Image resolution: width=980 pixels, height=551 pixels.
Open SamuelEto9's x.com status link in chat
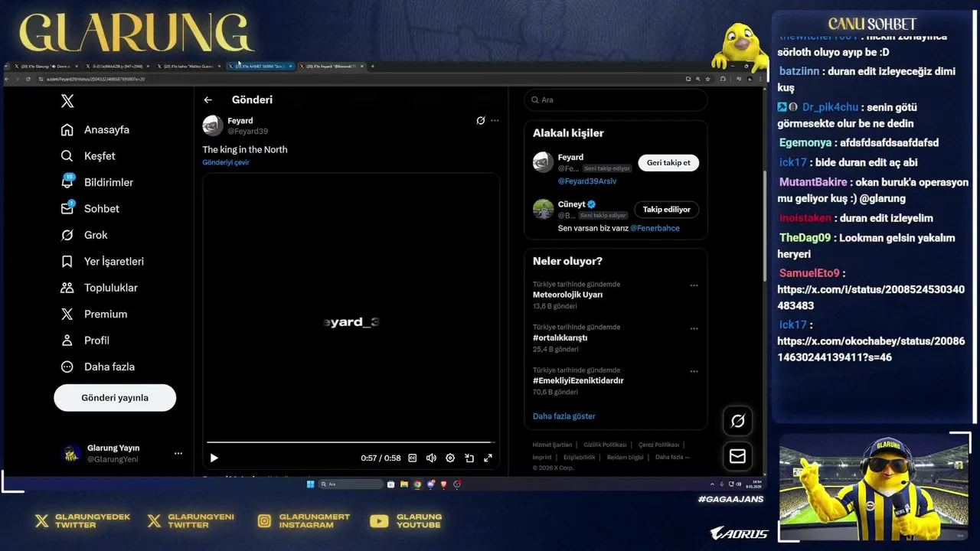(871, 298)
